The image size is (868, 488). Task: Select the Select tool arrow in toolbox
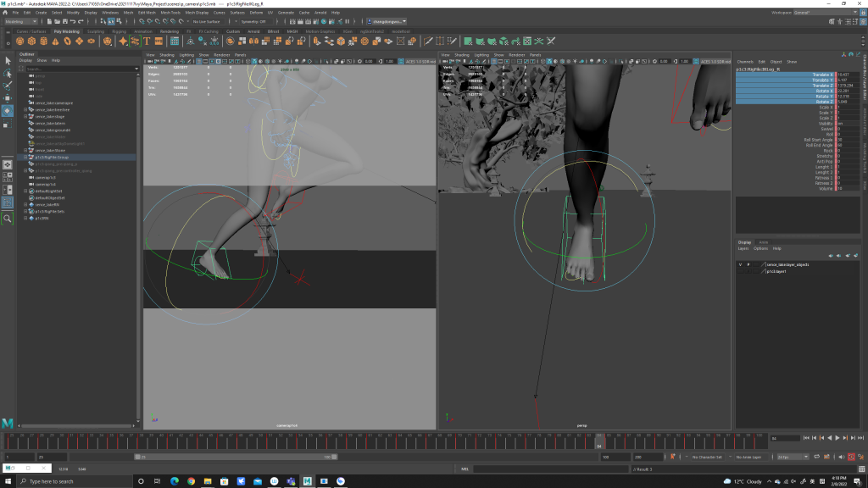[x=8, y=60]
